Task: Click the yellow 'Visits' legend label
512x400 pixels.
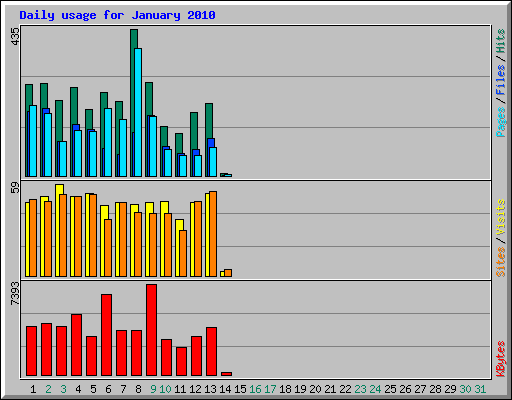Action: pyautogui.click(x=501, y=217)
